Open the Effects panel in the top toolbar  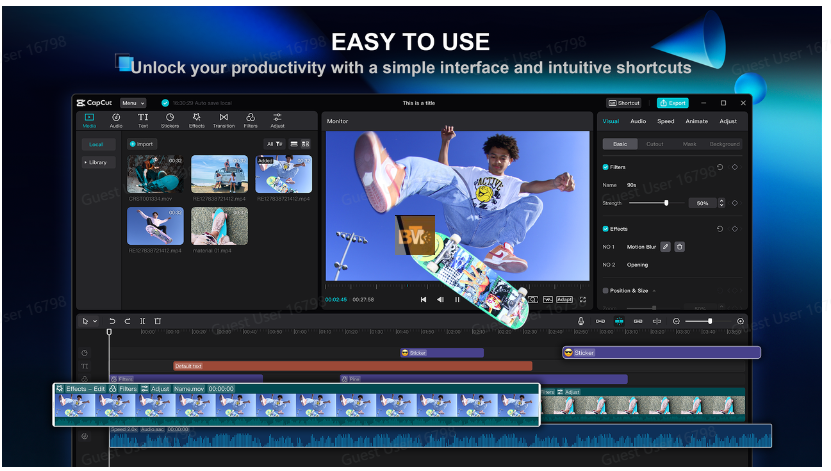click(x=196, y=120)
